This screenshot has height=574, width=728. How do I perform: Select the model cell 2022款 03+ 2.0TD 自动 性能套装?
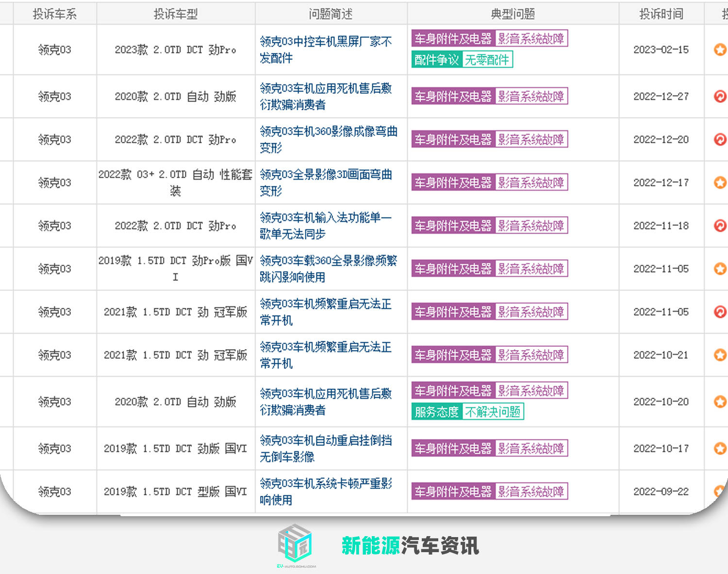pos(176,183)
